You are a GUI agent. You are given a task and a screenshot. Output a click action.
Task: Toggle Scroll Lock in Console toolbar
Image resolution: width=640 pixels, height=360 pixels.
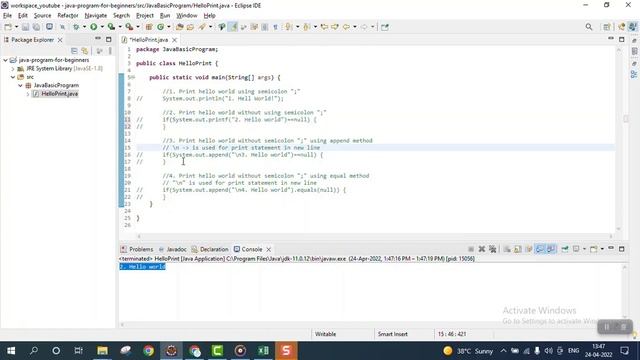click(518, 249)
